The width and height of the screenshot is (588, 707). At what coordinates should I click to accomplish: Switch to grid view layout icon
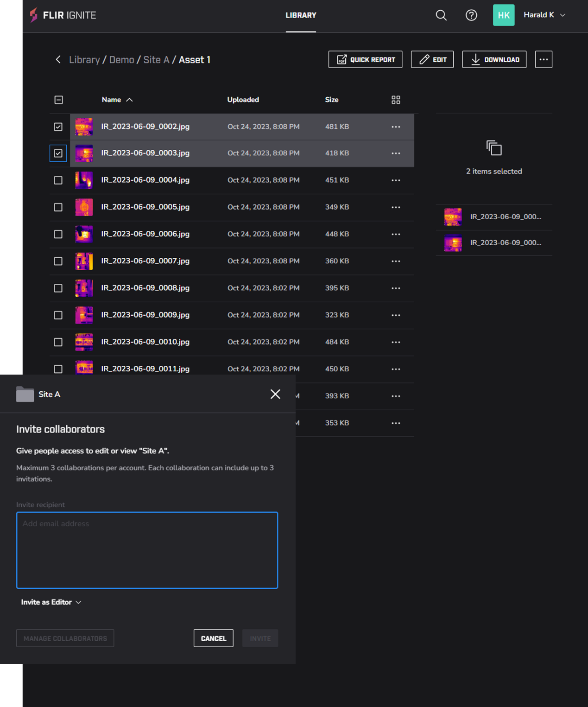click(395, 100)
